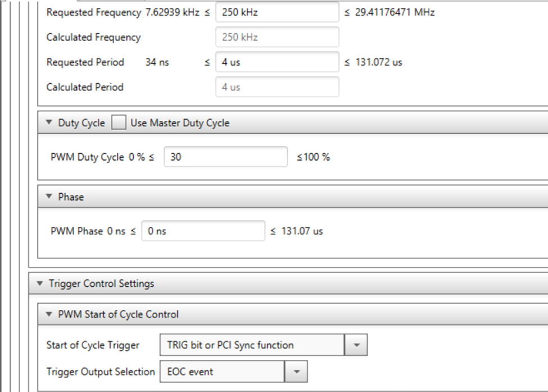This screenshot has height=392, width=548.
Task: Collapse the Trigger Control Settings section
Action: point(39,284)
